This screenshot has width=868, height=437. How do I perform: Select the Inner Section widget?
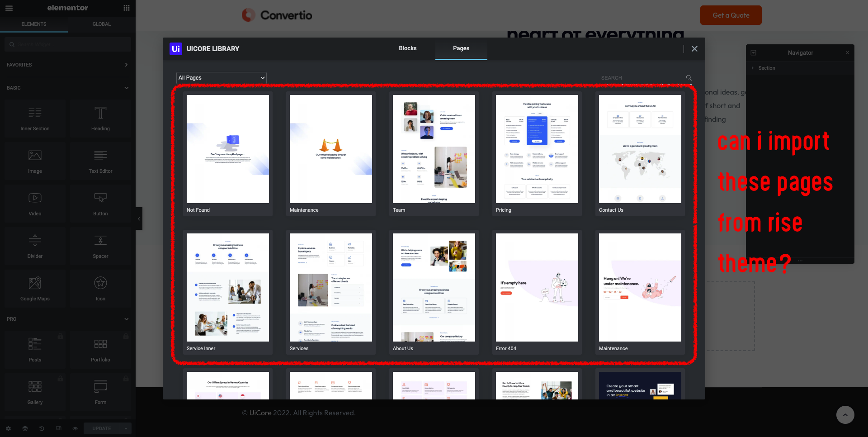pyautogui.click(x=35, y=119)
